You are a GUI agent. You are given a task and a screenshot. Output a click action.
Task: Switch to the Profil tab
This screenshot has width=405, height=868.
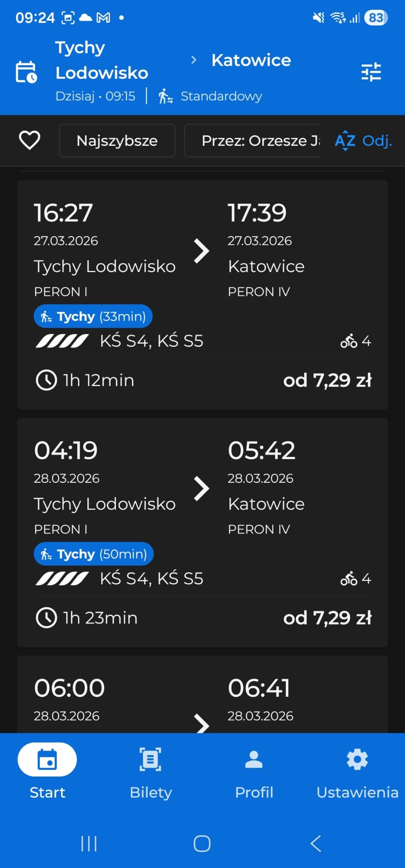point(254,772)
